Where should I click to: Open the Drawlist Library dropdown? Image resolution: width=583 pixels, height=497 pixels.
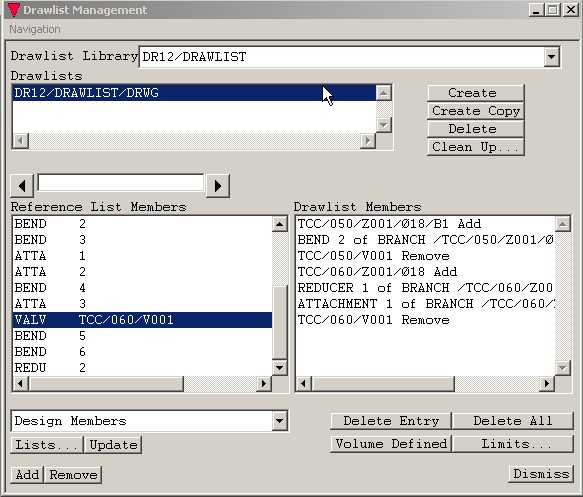[552, 57]
